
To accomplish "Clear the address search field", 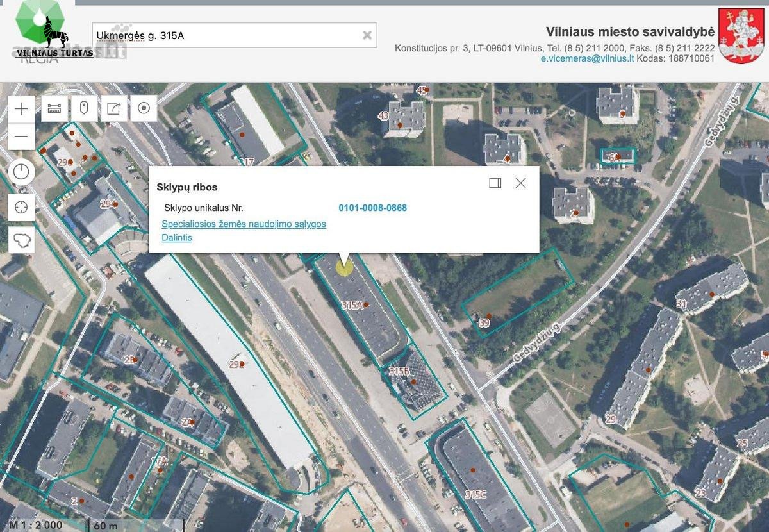I will point(367,35).
